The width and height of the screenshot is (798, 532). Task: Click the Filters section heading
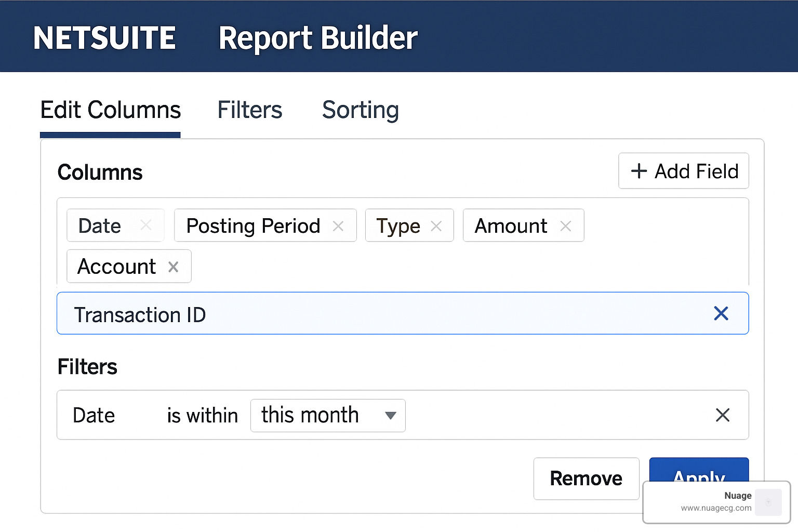87,367
